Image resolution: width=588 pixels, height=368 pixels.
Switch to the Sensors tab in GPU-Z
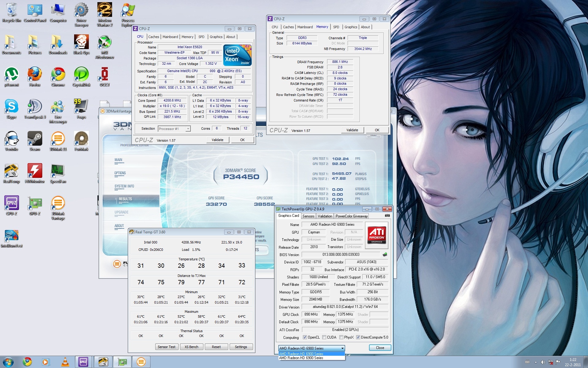pyautogui.click(x=308, y=216)
